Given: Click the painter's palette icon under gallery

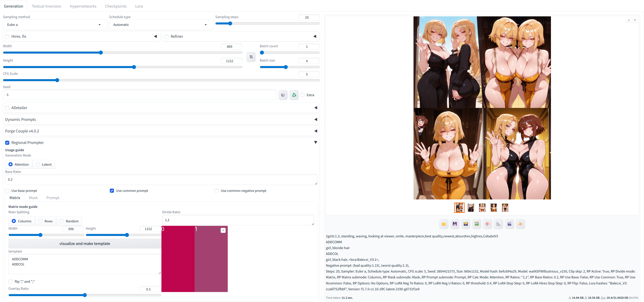Looking at the screenshot, I should pos(488,224).
